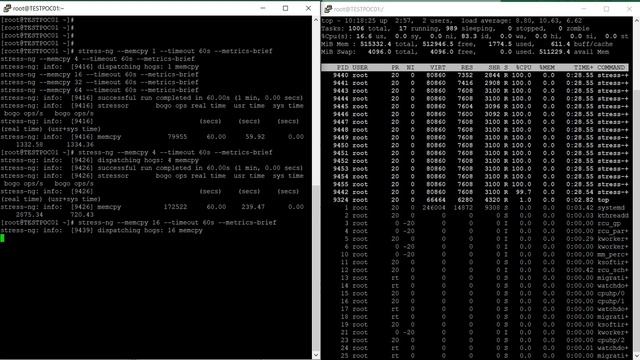Click the down arrow of left terminal scrollbar
This screenshot has width=640, height=360.
pyautogui.click(x=316, y=356)
